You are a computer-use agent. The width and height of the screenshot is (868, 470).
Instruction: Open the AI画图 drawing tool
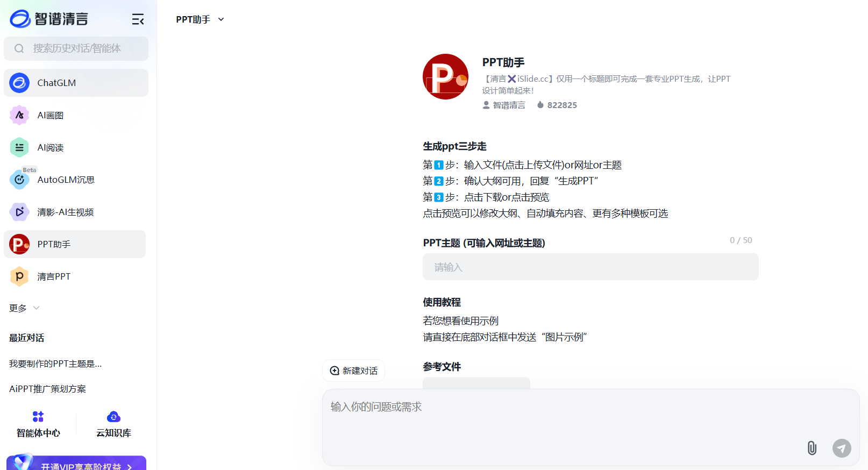click(x=50, y=115)
